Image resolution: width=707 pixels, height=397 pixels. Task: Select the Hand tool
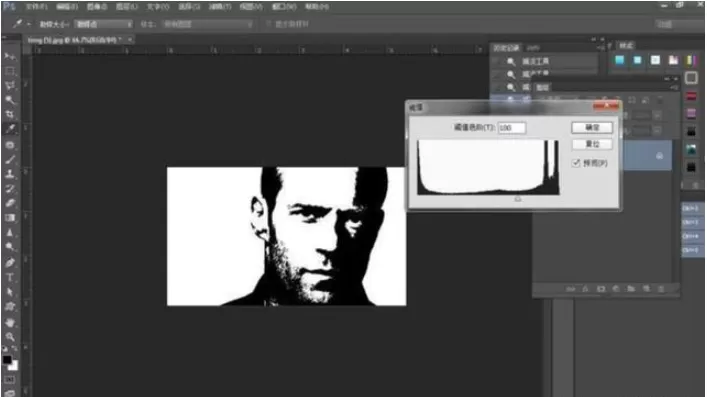point(9,323)
